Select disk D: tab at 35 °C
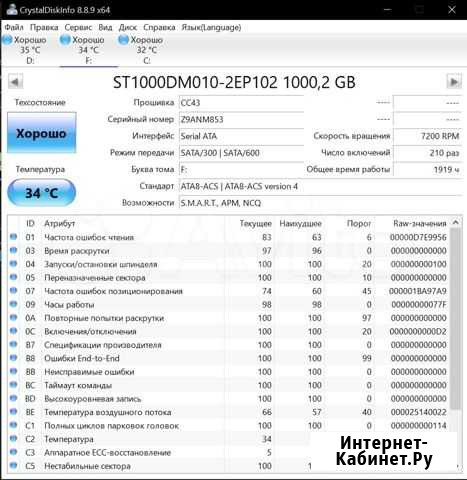467x480 pixels. pos(30,50)
